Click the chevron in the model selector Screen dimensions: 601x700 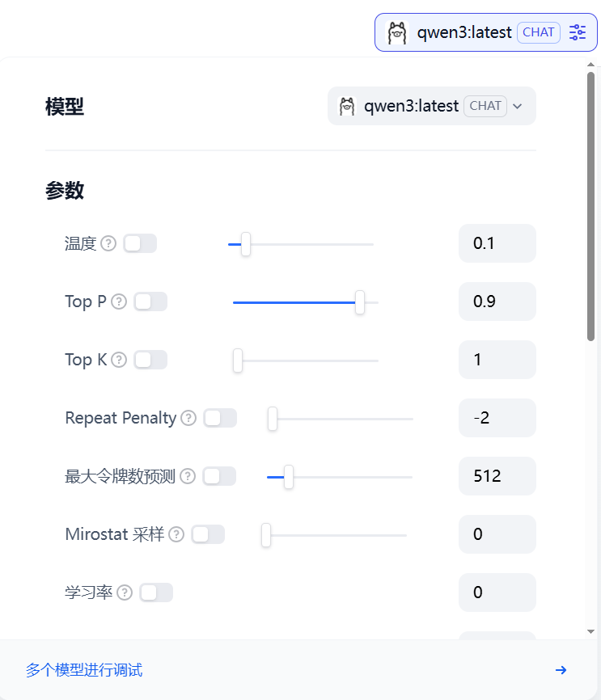click(518, 106)
